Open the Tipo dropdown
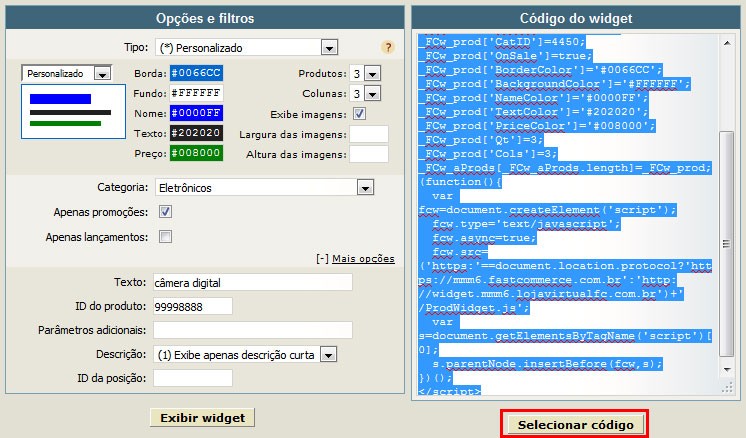Viewport: 746px width, 438px height. pos(247,48)
